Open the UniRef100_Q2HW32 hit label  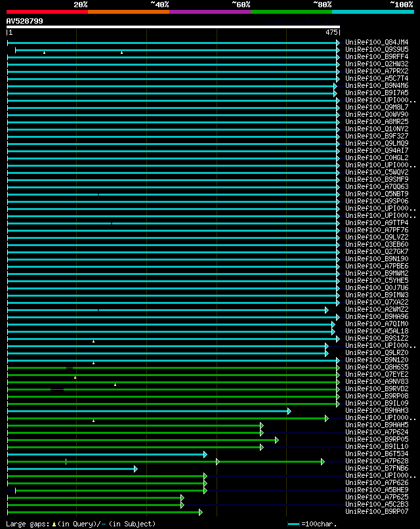377,64
